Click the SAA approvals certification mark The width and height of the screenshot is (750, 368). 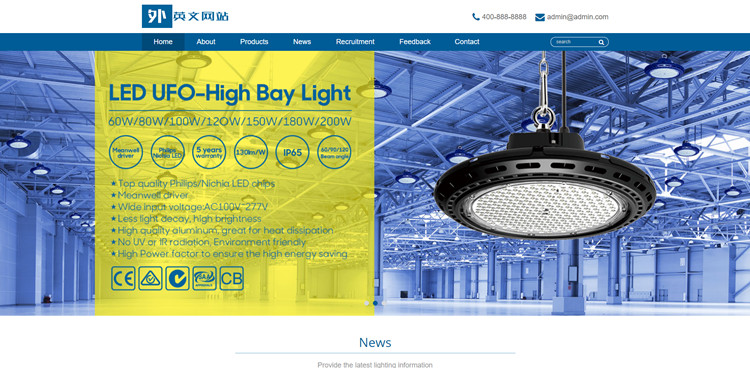pyautogui.click(x=205, y=279)
